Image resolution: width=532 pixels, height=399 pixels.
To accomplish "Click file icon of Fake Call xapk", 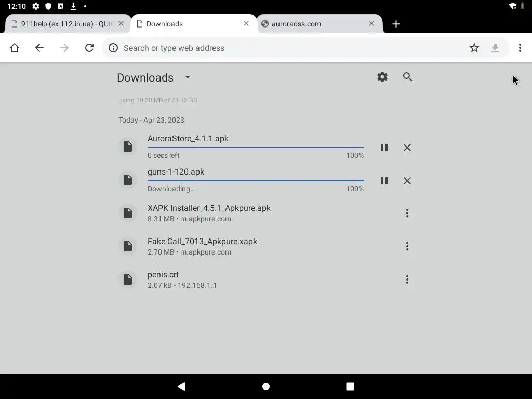I will pyautogui.click(x=128, y=246).
